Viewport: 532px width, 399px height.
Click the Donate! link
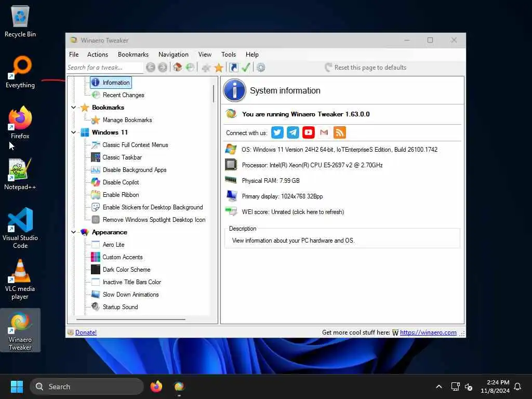coord(86,332)
